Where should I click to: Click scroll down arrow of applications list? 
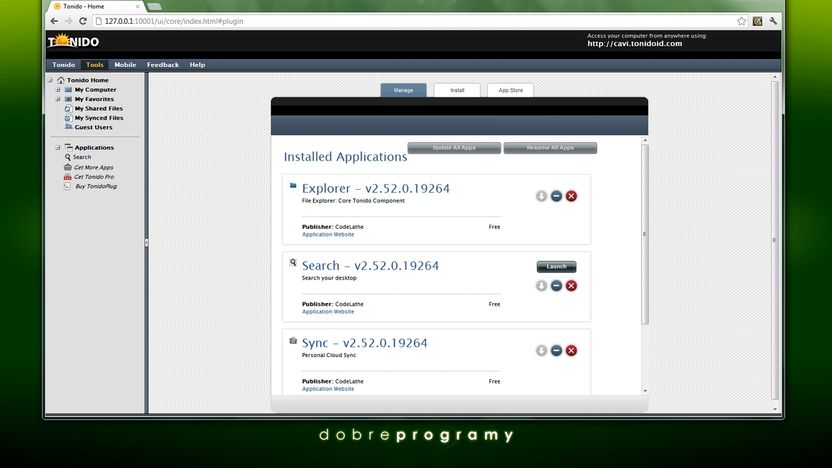(x=645, y=391)
